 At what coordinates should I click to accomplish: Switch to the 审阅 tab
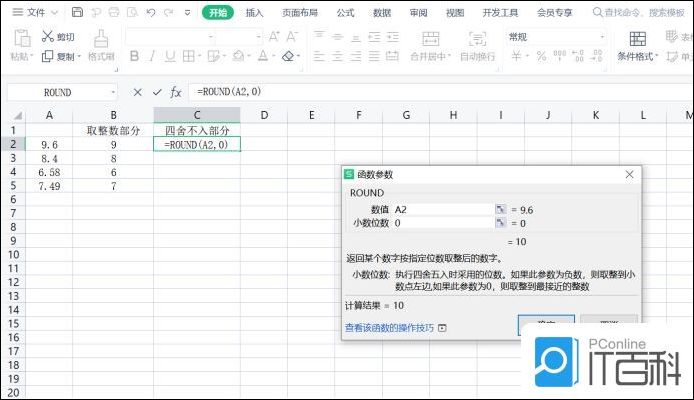point(418,13)
